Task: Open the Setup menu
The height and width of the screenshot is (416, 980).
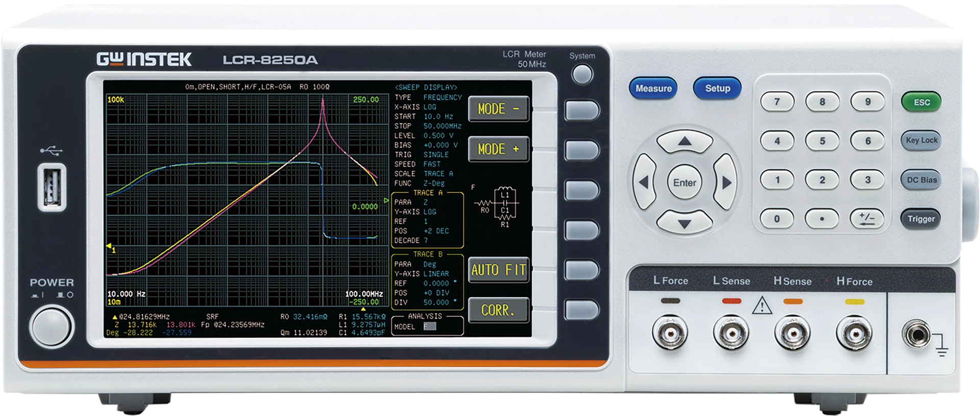Action: (717, 88)
